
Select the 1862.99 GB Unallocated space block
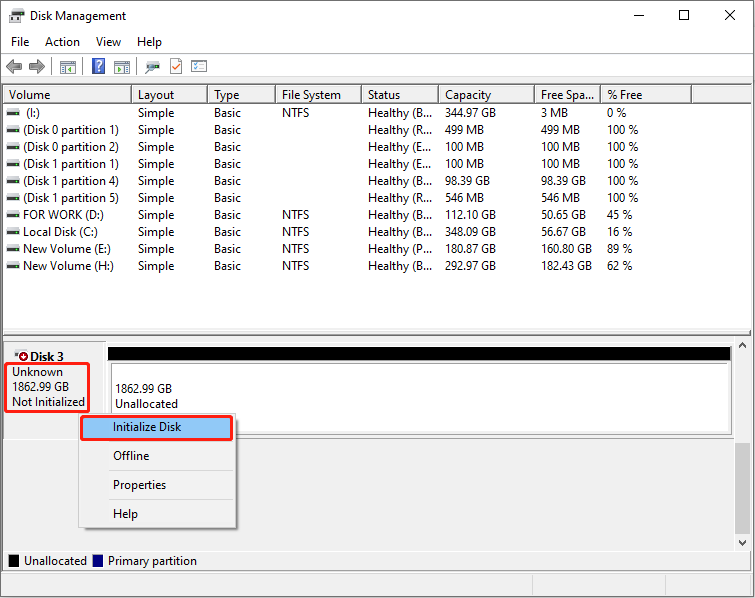pos(421,399)
